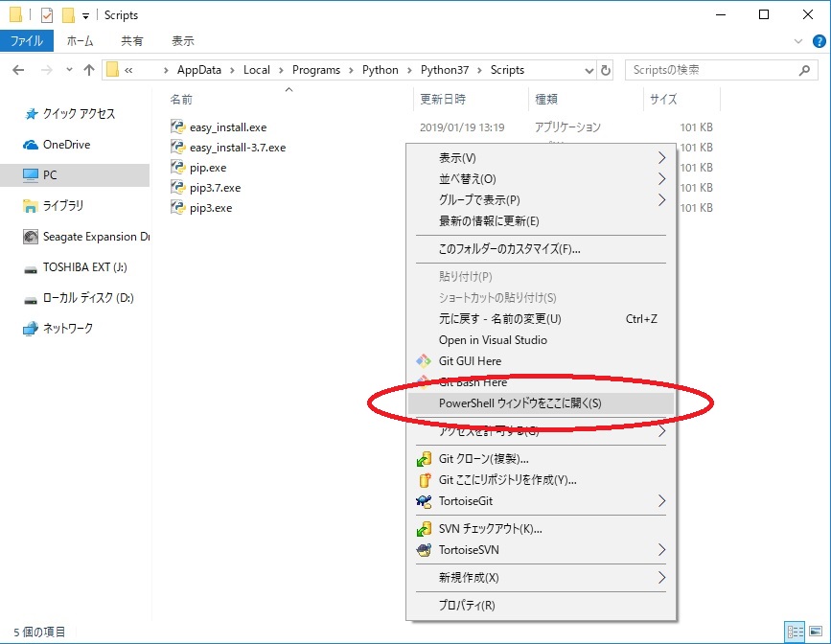Screen dimensions: 831x644
Task: Expand the 新規作成(X) submenu
Action: [x=661, y=577]
